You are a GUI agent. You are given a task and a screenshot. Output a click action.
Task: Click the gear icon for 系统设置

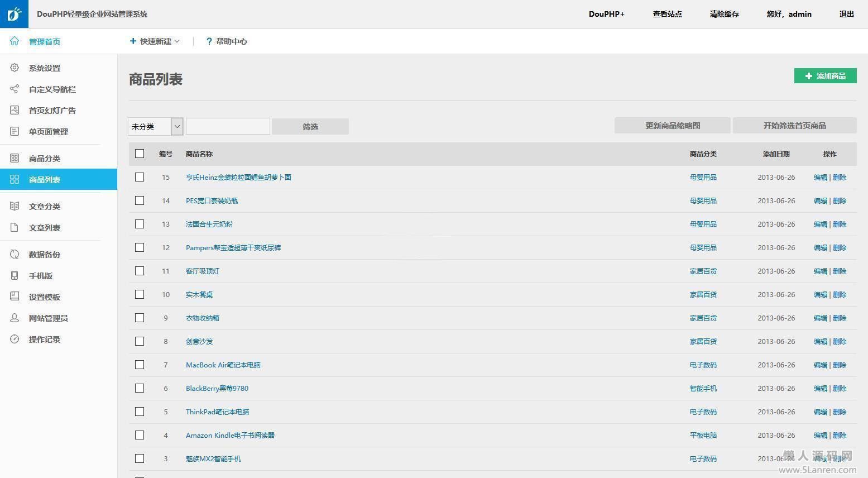click(15, 68)
